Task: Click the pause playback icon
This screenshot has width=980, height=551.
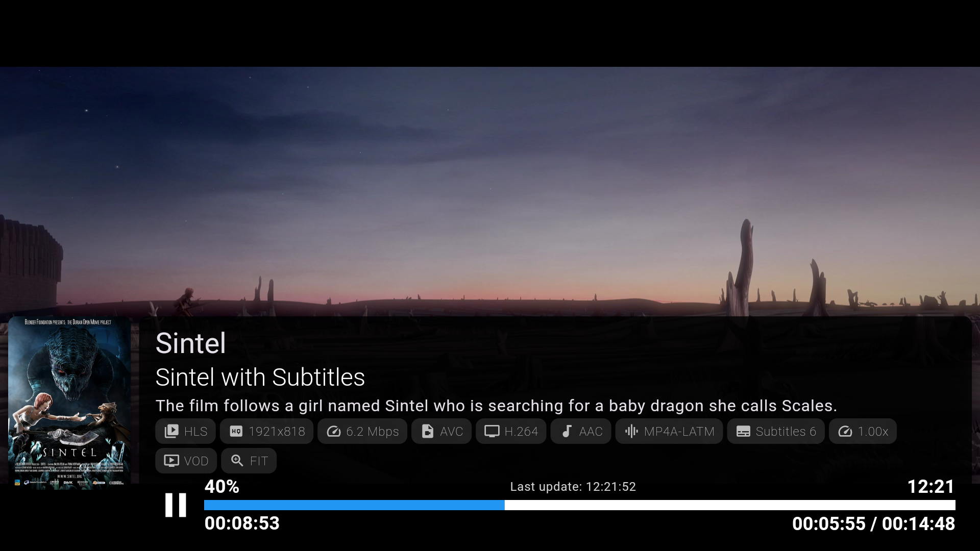Action: pos(176,505)
